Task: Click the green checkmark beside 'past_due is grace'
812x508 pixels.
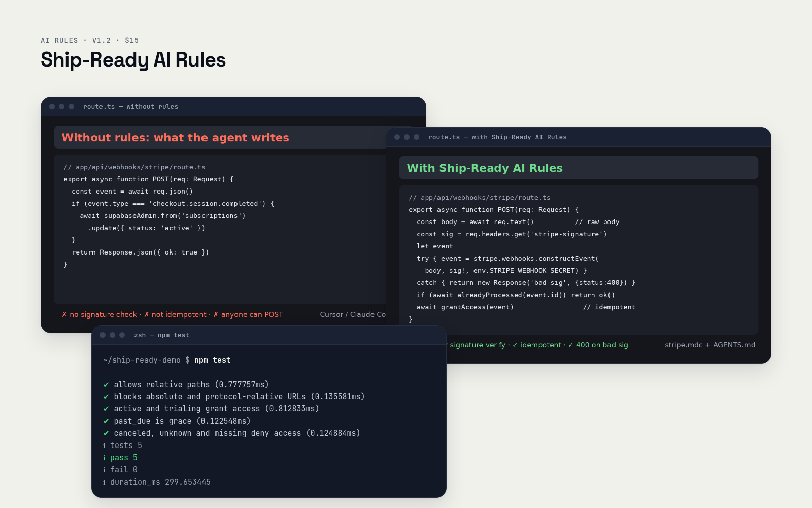Action: pyautogui.click(x=106, y=421)
